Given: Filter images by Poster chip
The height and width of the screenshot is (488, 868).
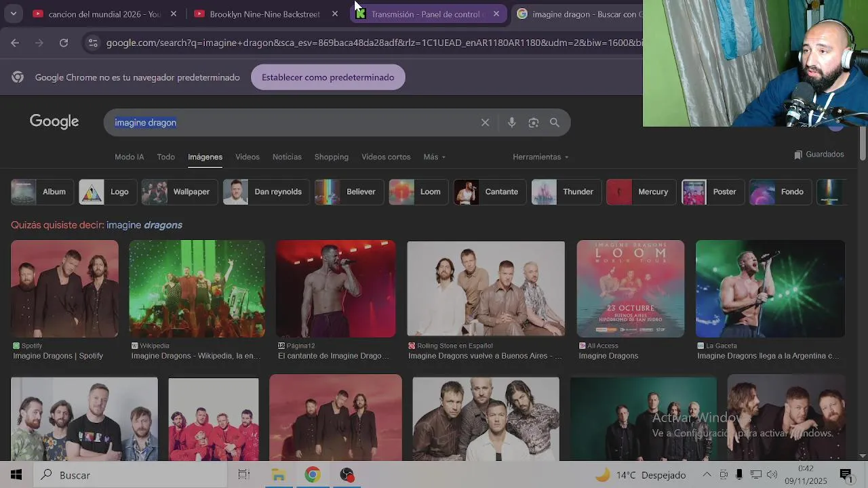Looking at the screenshot, I should tap(713, 192).
